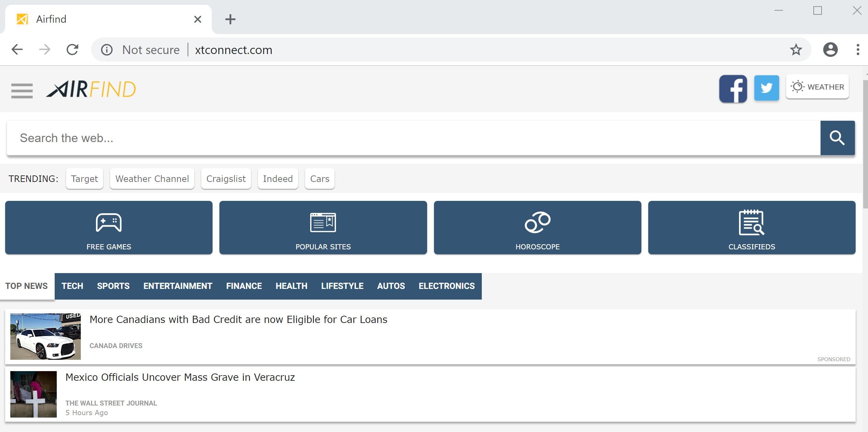868x432 pixels.
Task: Bookmark page with star icon
Action: 796,50
